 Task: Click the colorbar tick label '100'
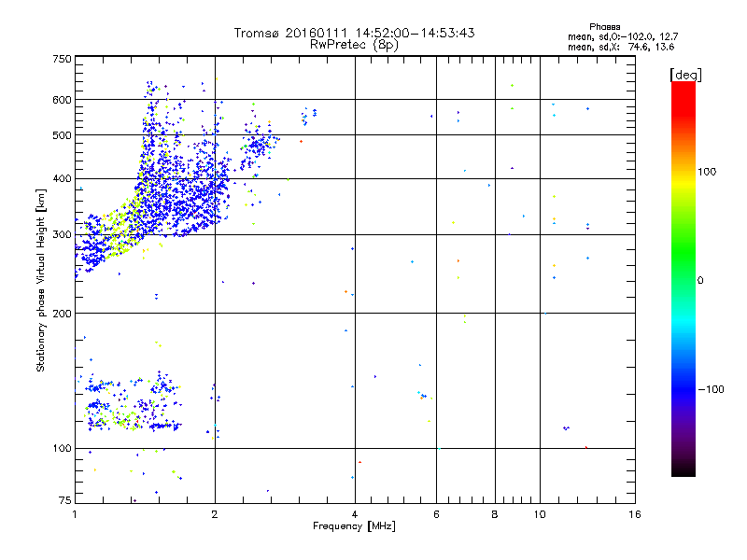(x=707, y=172)
